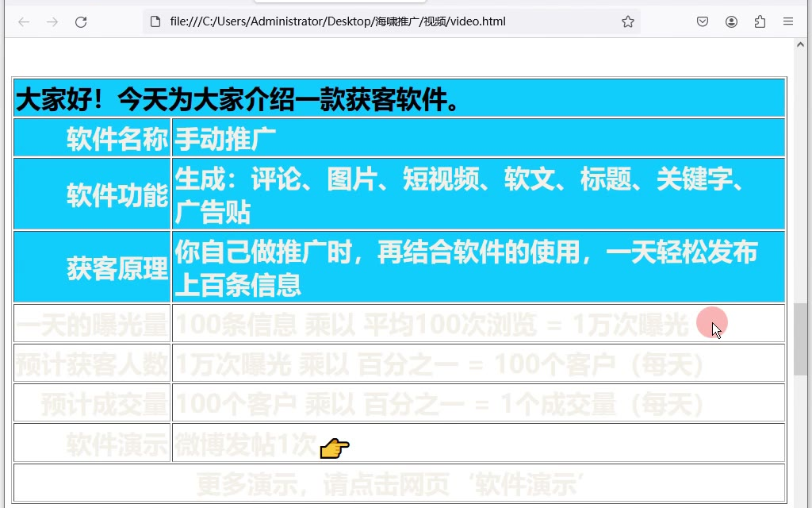This screenshot has height=508, width=812.
Task: Click the label 软件功能
Action: (117, 195)
